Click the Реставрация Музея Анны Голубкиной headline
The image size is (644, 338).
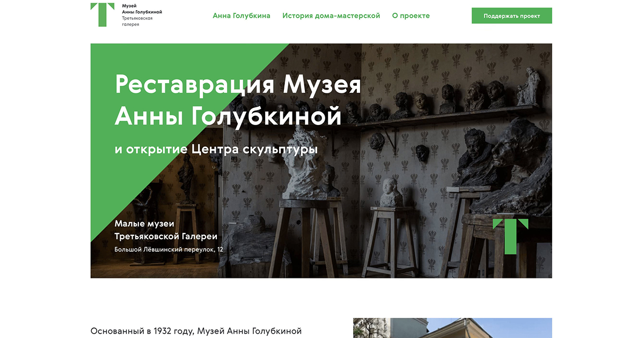coord(238,100)
